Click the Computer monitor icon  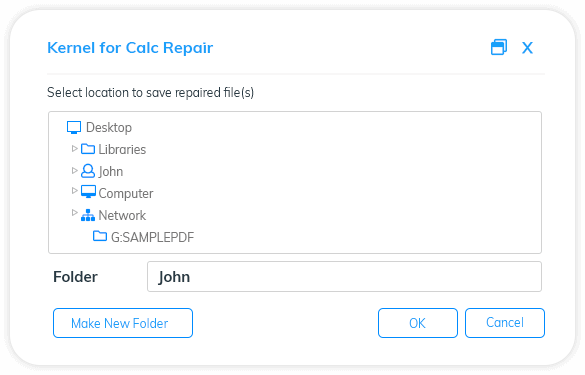88,192
